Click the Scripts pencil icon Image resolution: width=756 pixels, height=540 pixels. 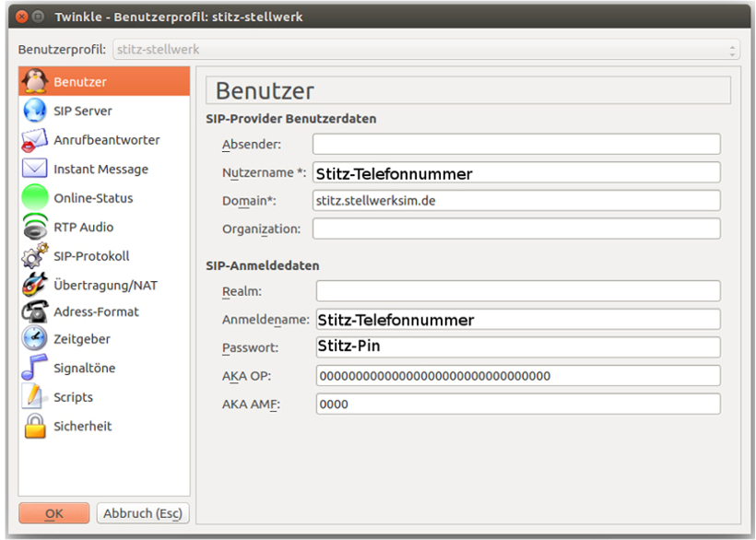tap(34, 396)
